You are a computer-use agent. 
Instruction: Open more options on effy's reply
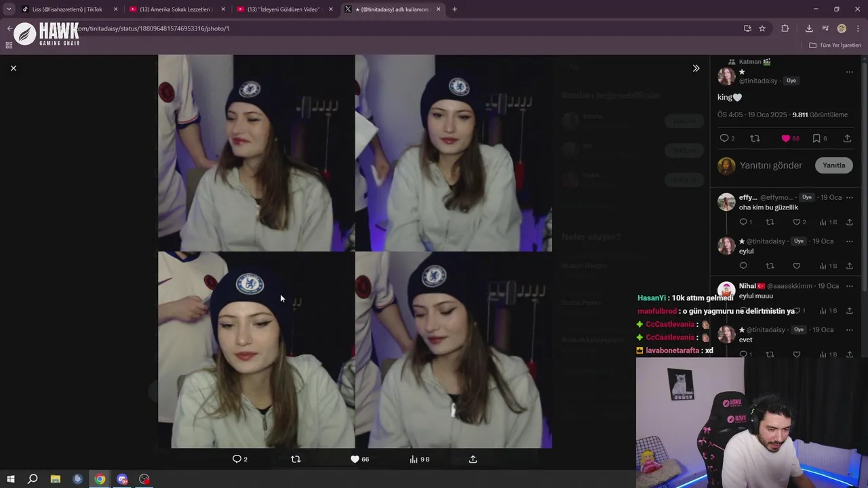click(x=849, y=197)
